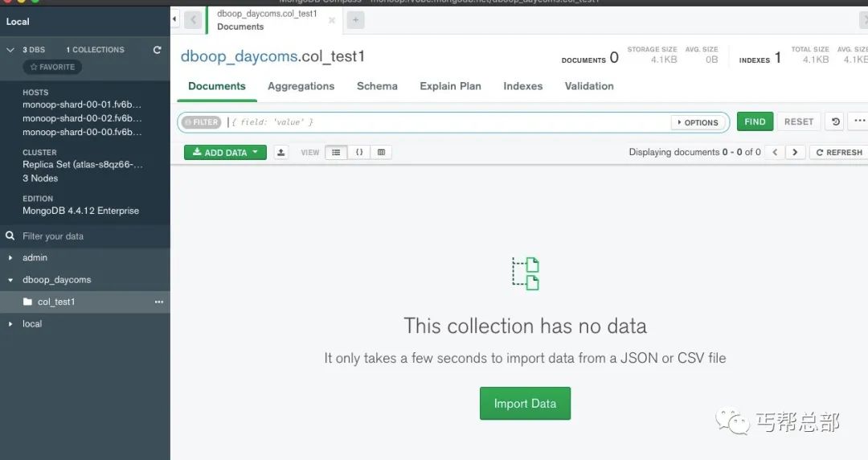This screenshot has height=460, width=868.
Task: Reset the query with RESET
Action: pyautogui.click(x=798, y=122)
